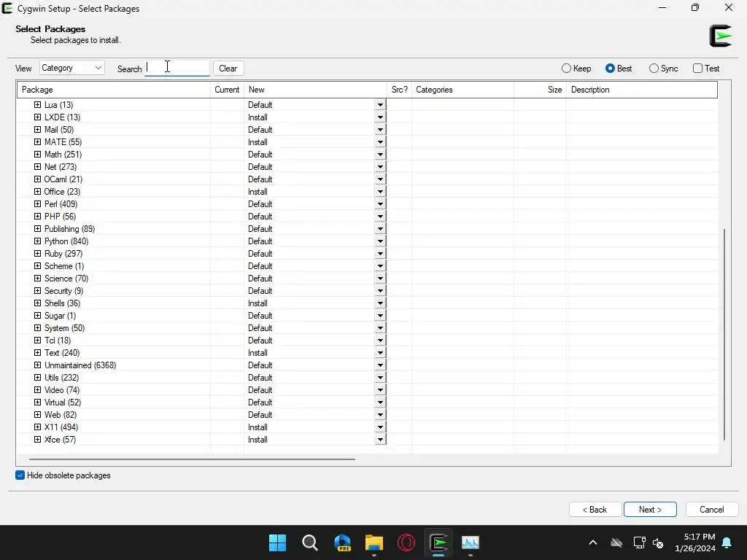Open action dropdown for Unmaintained row
This screenshot has width=747, height=560.
(380, 365)
